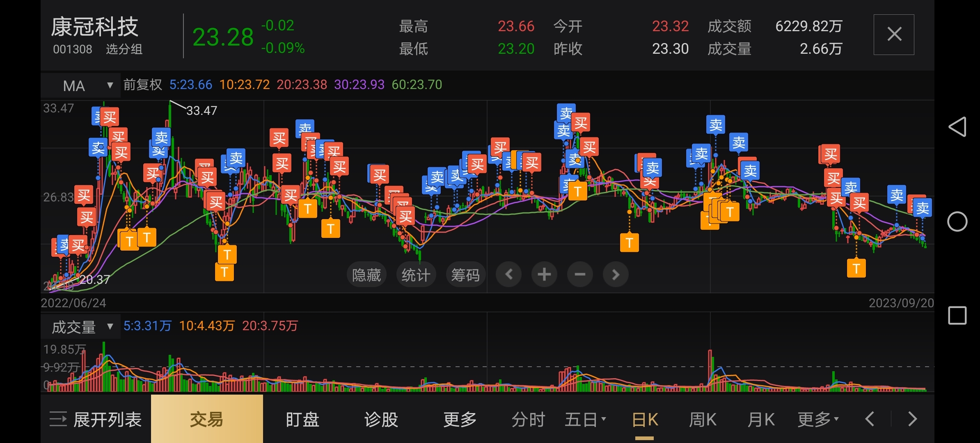Open MA indicator dropdown

81,85
